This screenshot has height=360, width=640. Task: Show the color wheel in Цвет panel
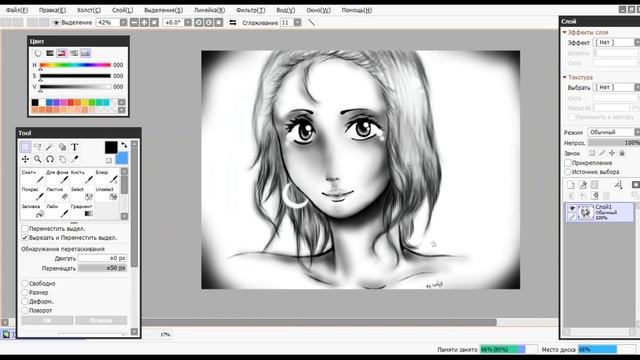[x=38, y=53]
